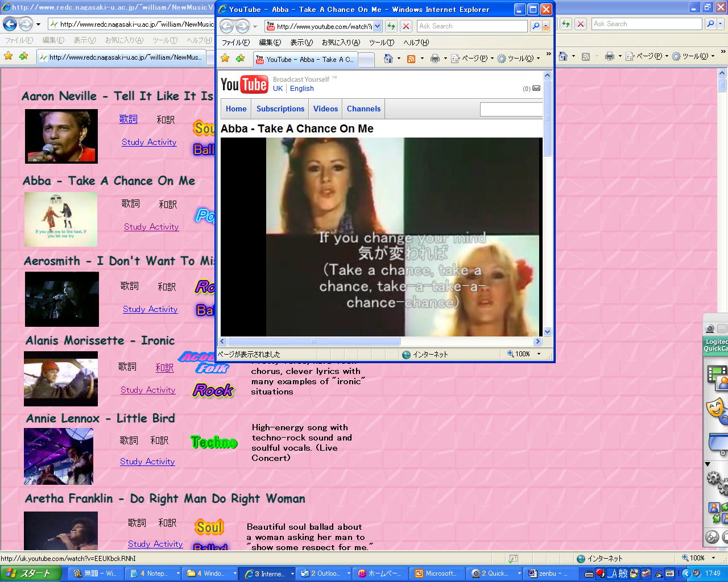Open the Channels tab on YouTube
The image size is (728, 582).
click(363, 109)
